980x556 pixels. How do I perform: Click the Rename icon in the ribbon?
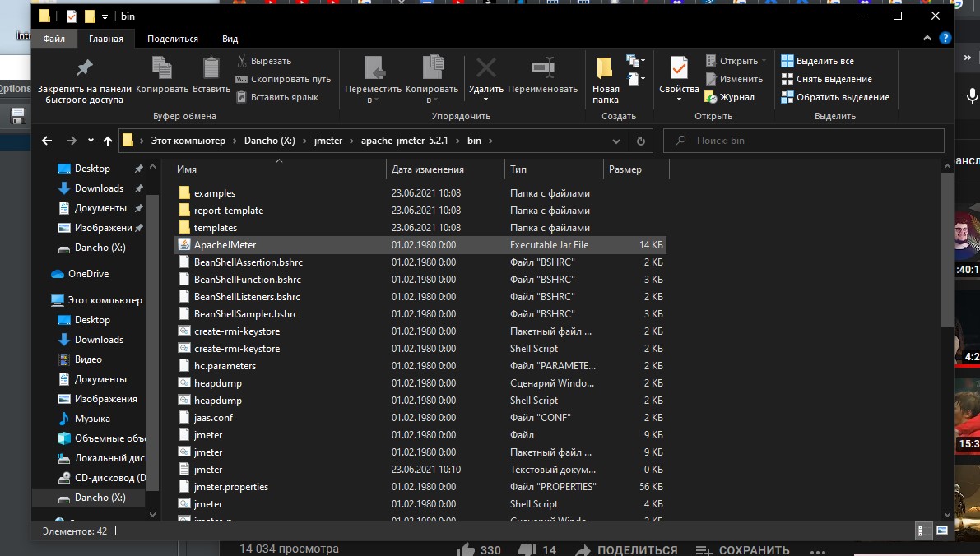coord(542,68)
